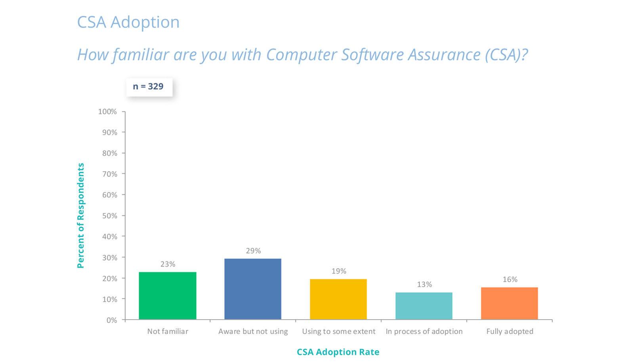
Task: Click the orange Fully adopted bar
Action: 510,303
